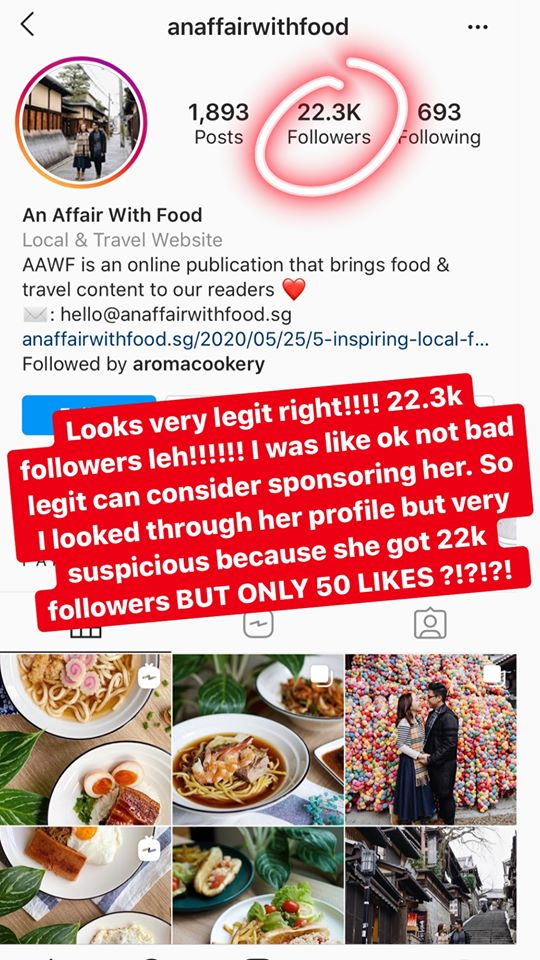View the 693 Following list

(x=439, y=124)
